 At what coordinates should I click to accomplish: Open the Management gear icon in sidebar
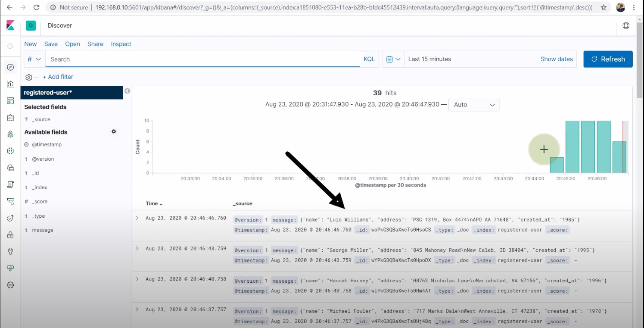point(10,284)
